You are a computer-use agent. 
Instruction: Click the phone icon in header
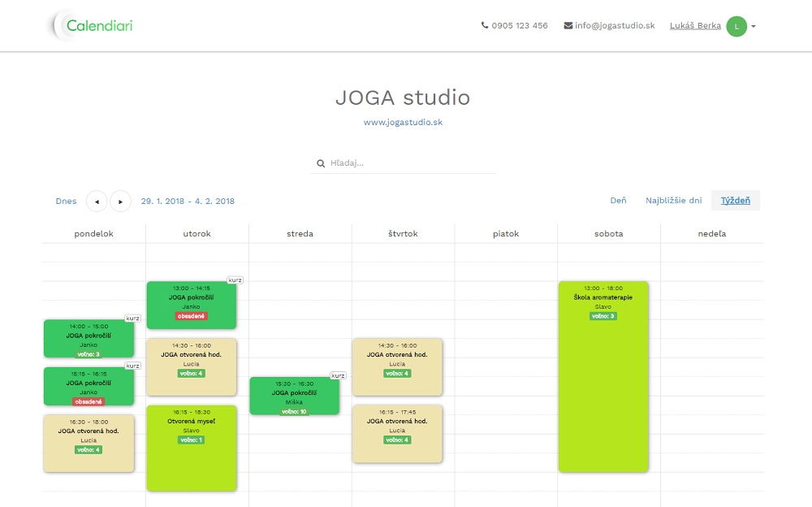(x=485, y=26)
